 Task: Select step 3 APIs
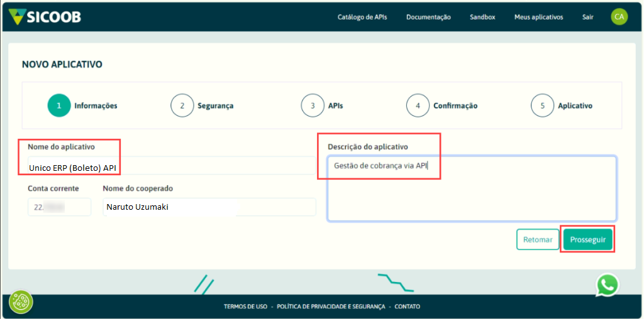coord(322,105)
